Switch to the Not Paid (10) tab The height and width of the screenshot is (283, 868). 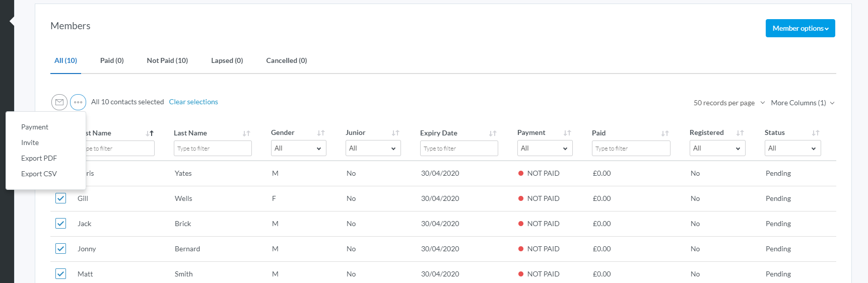coord(167,60)
